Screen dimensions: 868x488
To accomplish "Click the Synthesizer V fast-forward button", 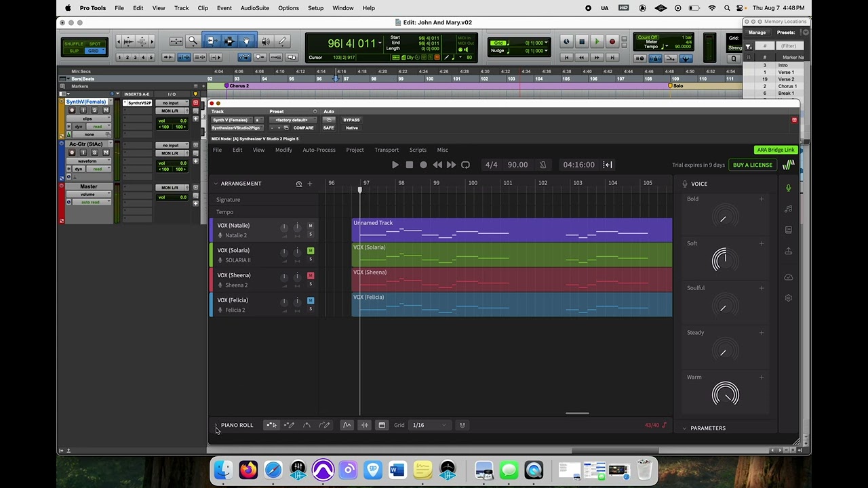I will click(451, 165).
